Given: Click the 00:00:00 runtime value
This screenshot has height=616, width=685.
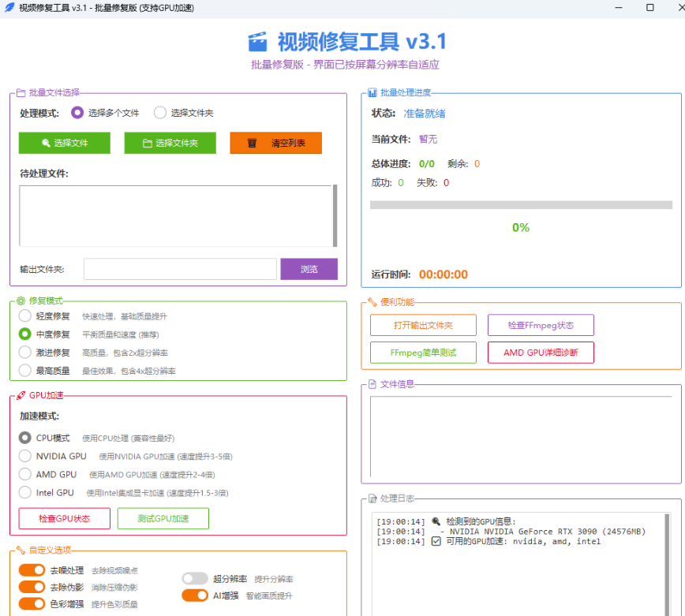Looking at the screenshot, I should pyautogui.click(x=444, y=274).
